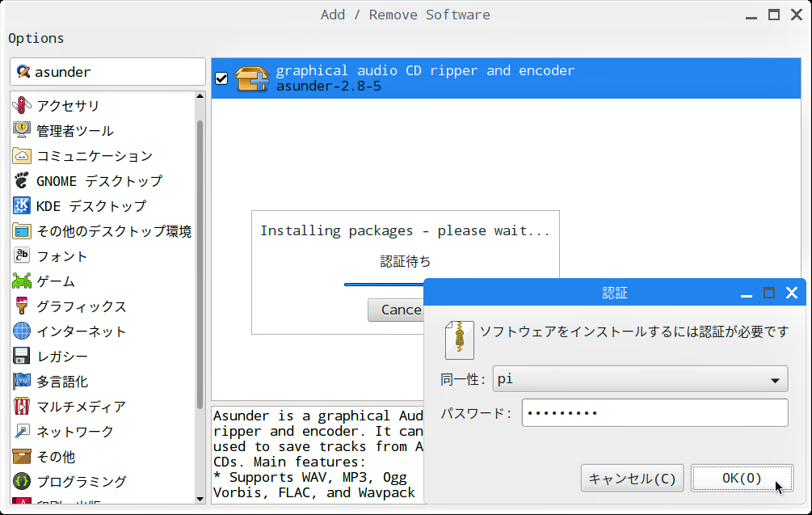
Task: Click the KDE デスクトップ icon
Action: click(22, 205)
